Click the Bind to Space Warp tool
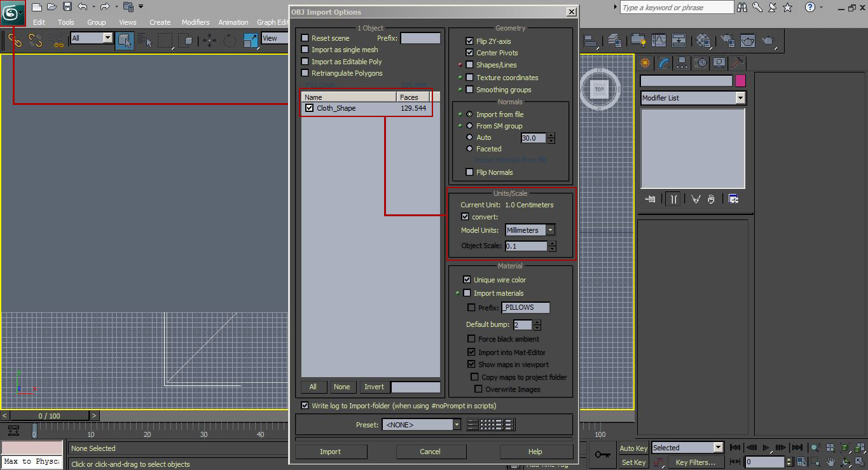Screen dimensions: 868x470 coord(57,41)
